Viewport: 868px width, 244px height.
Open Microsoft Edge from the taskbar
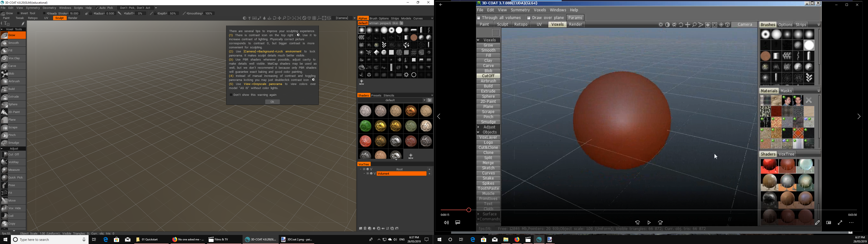[x=106, y=240]
